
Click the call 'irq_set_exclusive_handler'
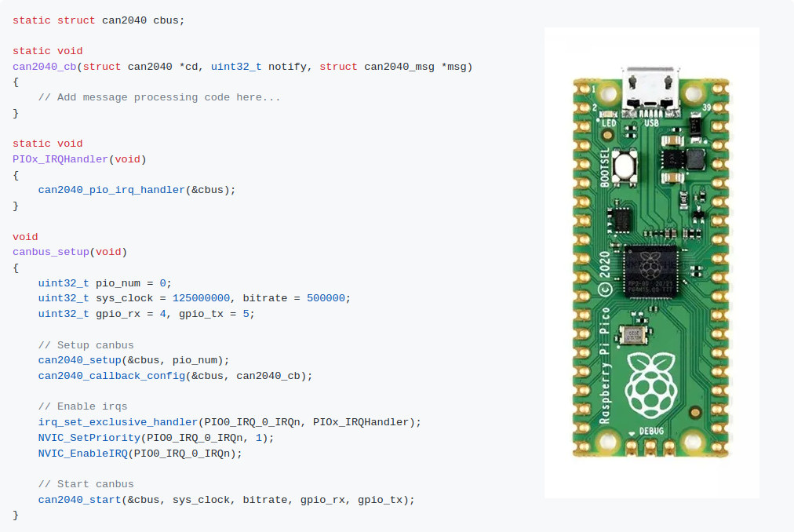(x=118, y=422)
